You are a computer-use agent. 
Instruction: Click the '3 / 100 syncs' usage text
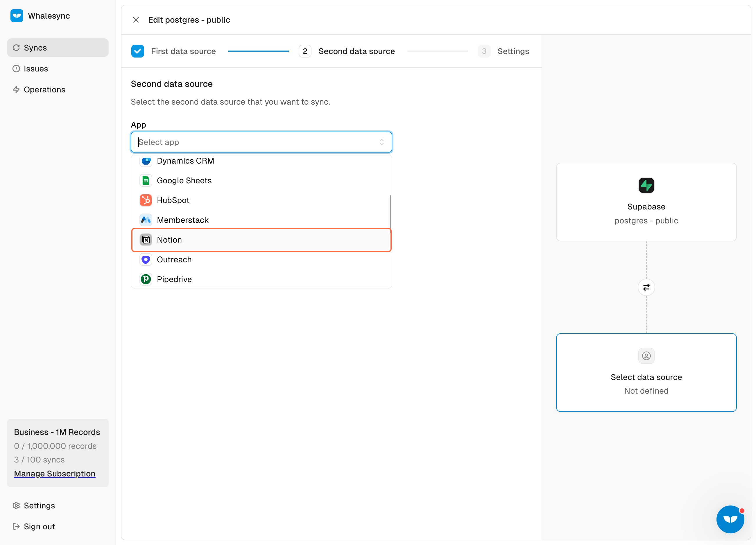click(x=39, y=460)
